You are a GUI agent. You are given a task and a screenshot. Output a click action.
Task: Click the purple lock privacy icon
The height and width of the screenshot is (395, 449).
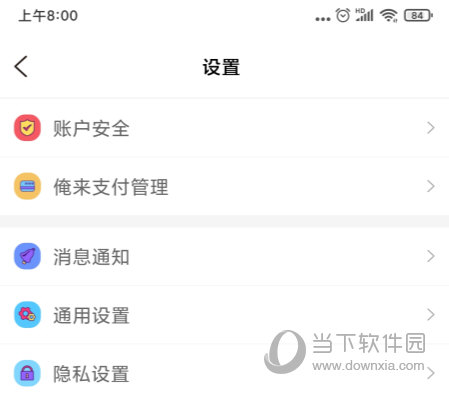click(27, 373)
